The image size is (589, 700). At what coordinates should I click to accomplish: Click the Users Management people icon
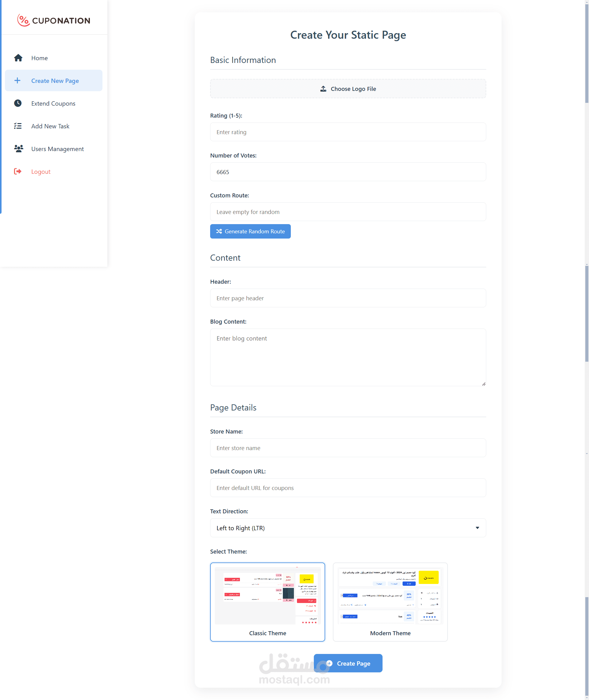(x=18, y=149)
